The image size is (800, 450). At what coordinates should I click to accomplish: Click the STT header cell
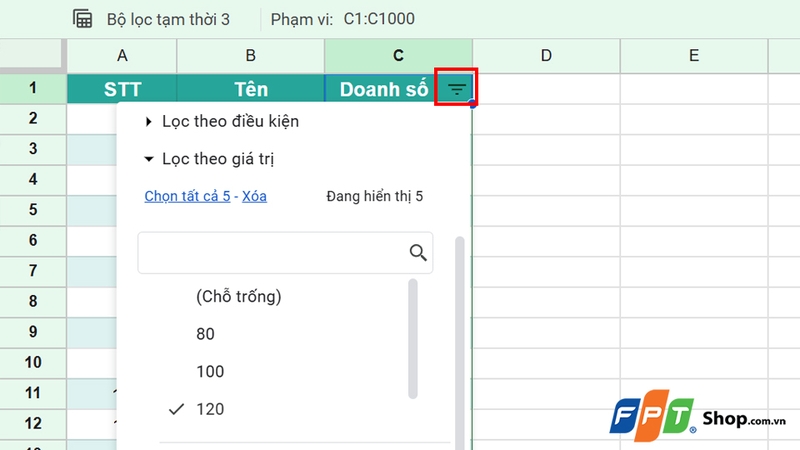122,89
